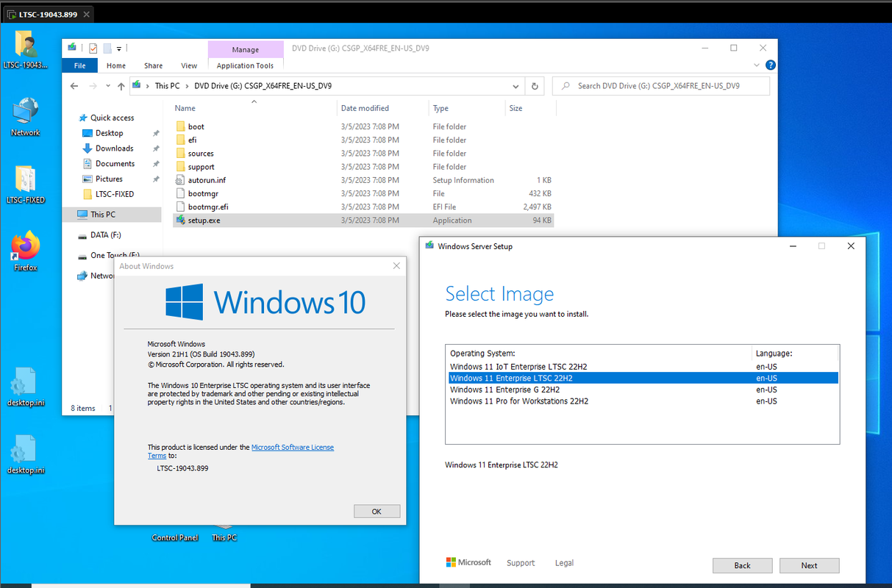This screenshot has width=892, height=588.
Task: Go up one level with Up arrow
Action: point(121,86)
